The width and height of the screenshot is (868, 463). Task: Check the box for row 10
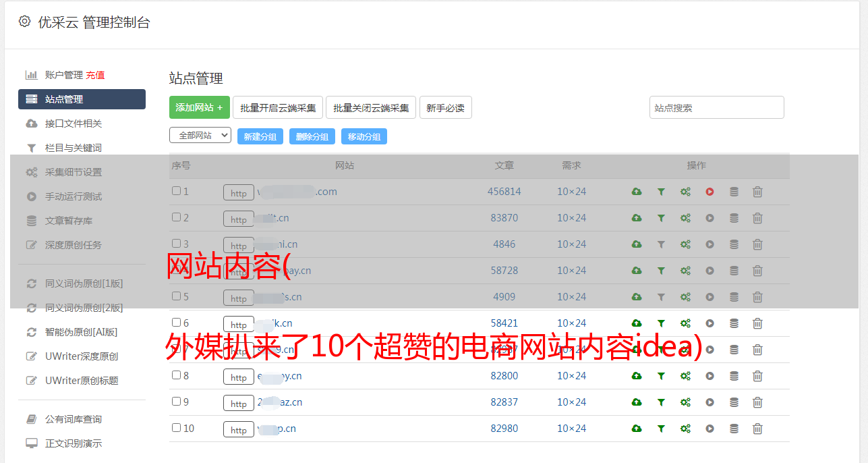(176, 428)
